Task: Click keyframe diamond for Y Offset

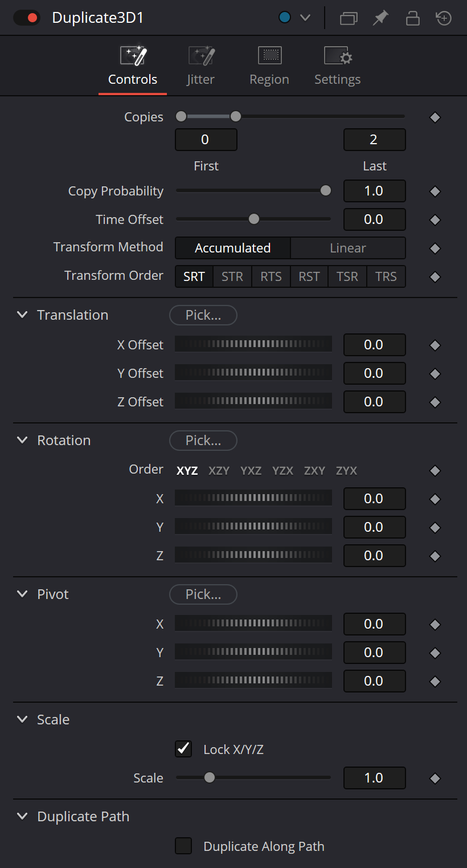Action: tap(435, 374)
